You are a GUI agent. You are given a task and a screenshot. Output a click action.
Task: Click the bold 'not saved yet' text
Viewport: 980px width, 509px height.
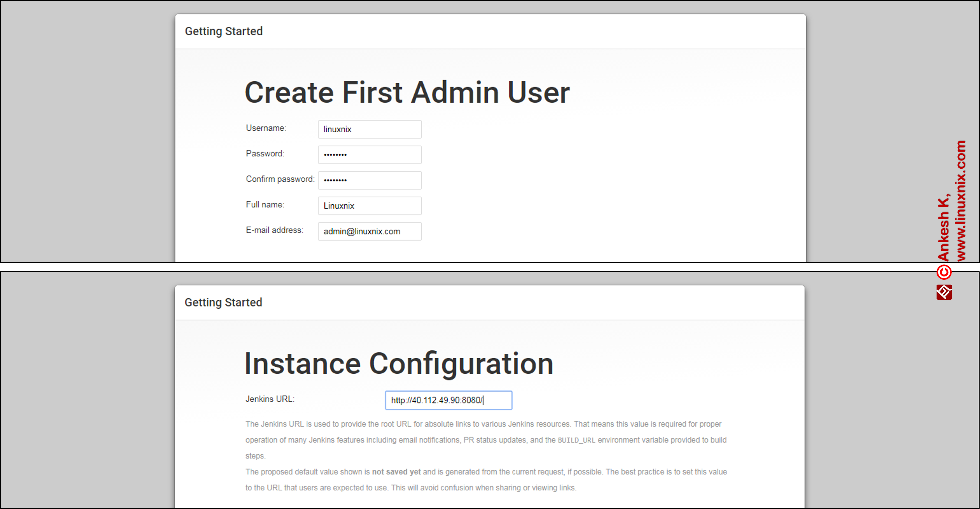coord(396,472)
